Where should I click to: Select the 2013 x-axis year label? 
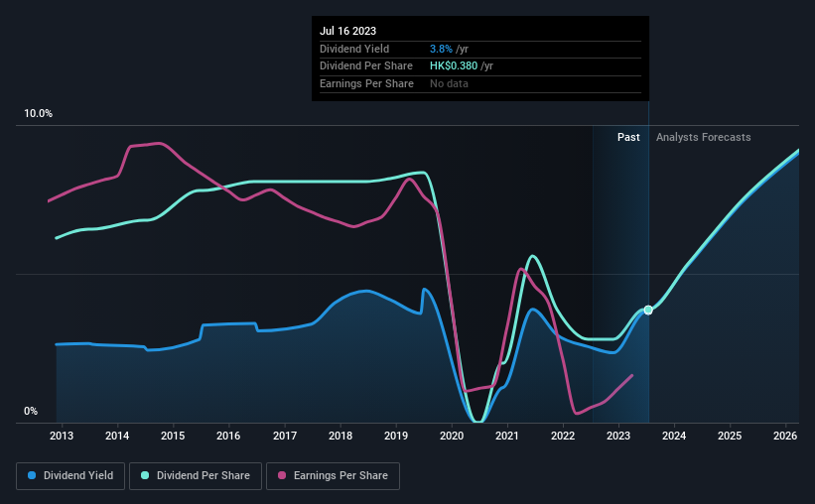click(62, 436)
